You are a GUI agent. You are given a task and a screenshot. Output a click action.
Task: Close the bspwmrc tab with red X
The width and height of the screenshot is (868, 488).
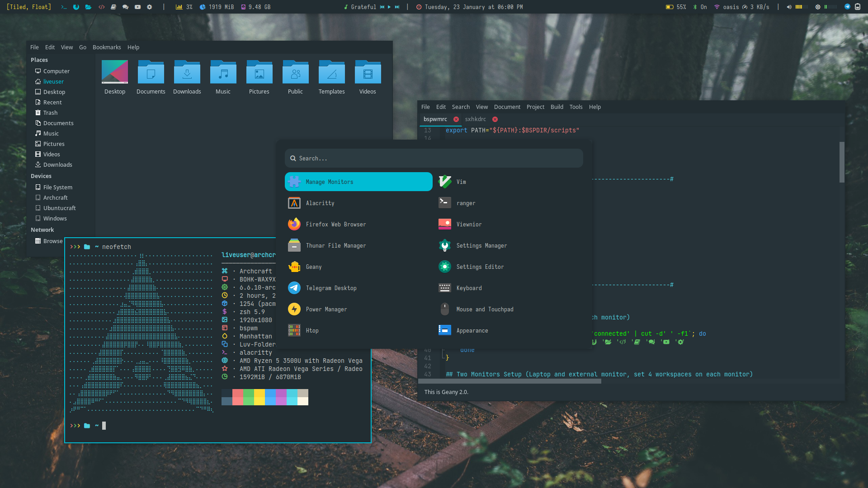(x=456, y=119)
